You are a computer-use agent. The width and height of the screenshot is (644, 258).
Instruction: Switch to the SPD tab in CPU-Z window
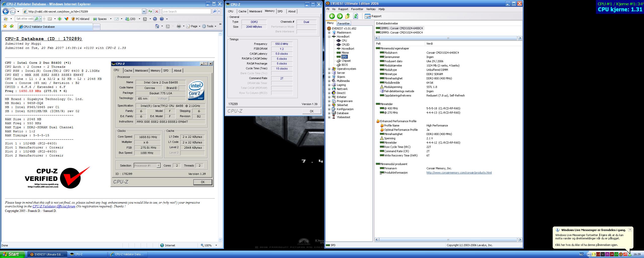[x=280, y=11]
